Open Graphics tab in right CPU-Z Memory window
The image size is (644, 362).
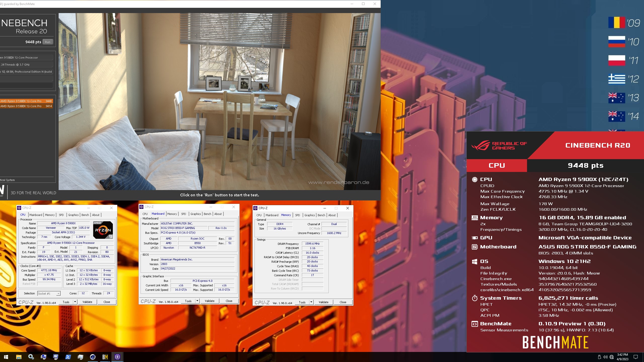[x=310, y=215]
